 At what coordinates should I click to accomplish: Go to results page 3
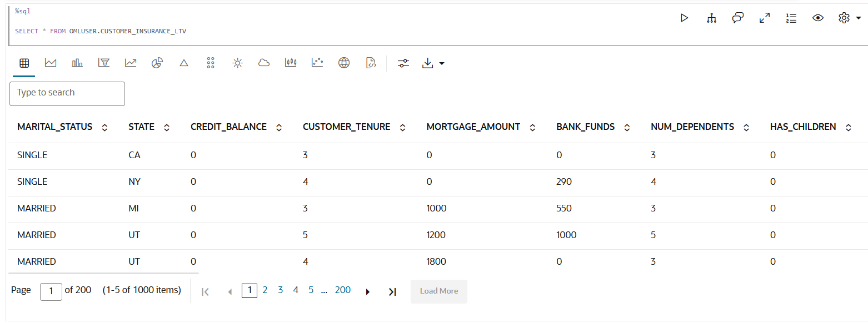point(281,290)
